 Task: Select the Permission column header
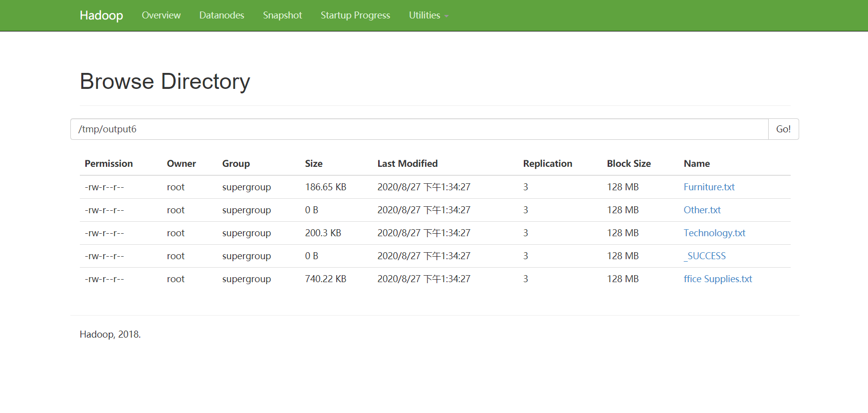click(x=109, y=164)
